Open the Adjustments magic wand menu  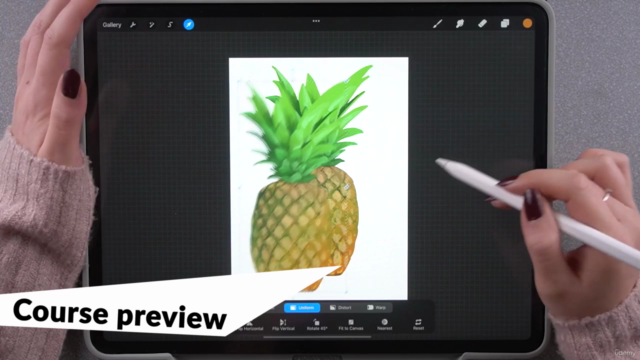coord(151,25)
